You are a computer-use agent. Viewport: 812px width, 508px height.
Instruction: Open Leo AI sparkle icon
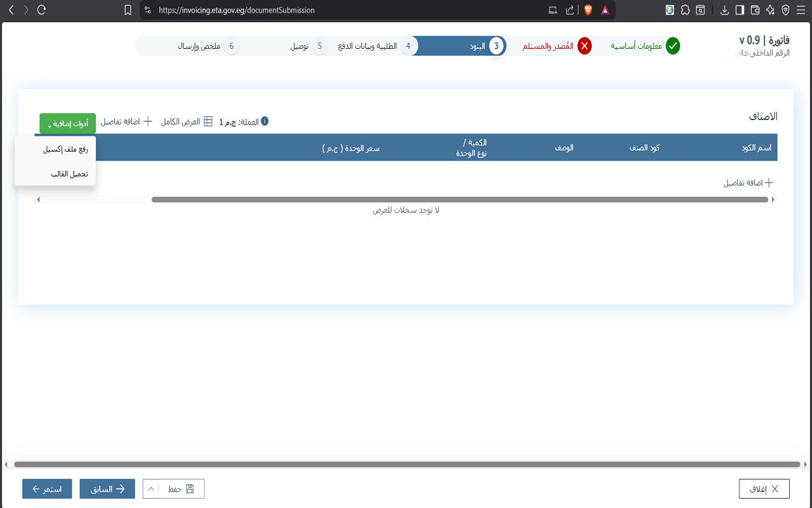coord(770,10)
